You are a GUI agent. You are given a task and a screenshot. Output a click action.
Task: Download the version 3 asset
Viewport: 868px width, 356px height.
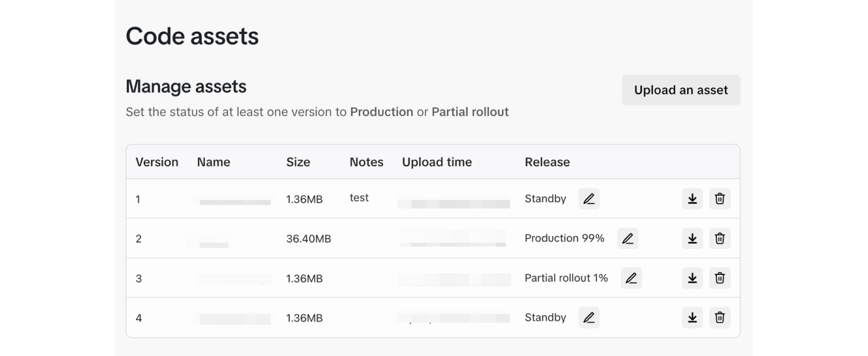point(692,278)
